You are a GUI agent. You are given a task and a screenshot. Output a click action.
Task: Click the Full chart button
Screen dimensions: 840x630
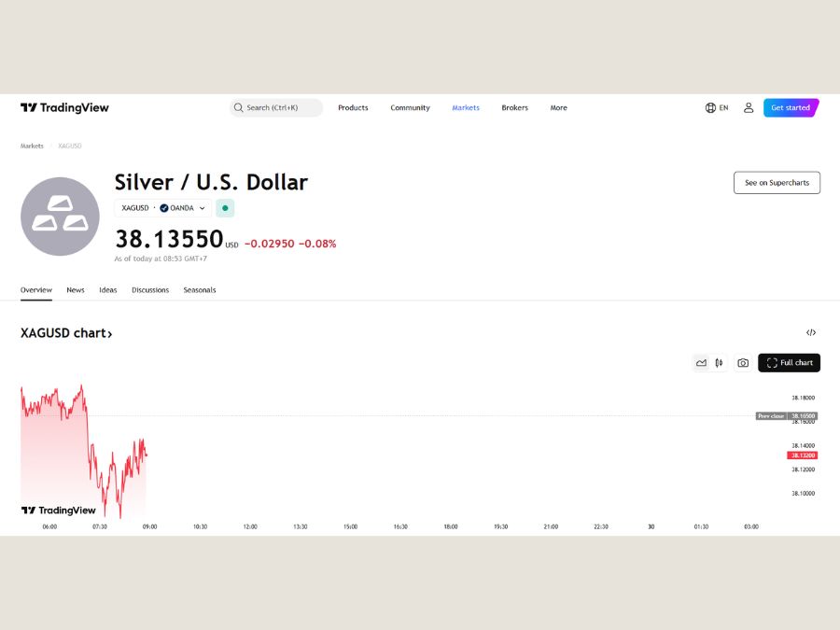pyautogui.click(x=789, y=363)
